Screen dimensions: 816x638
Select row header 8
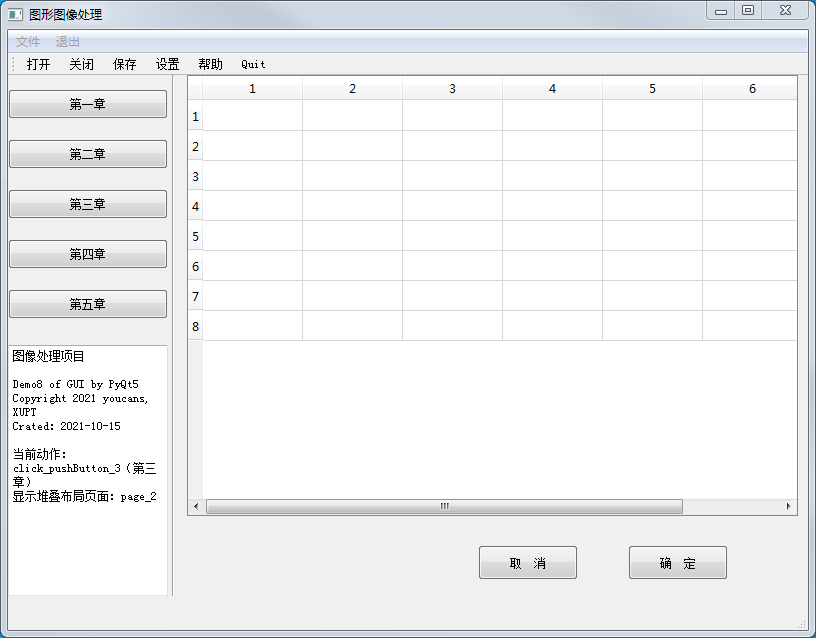[196, 326]
